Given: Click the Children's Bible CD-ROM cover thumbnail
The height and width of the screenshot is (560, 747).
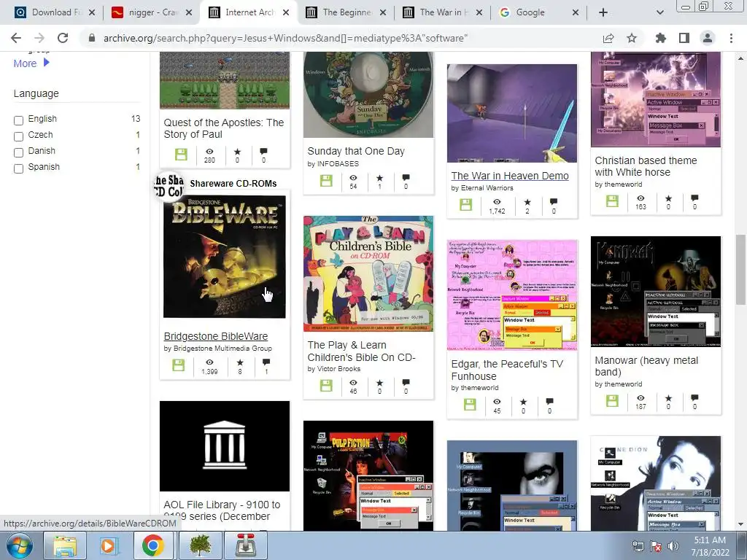Looking at the screenshot, I should tap(368, 273).
